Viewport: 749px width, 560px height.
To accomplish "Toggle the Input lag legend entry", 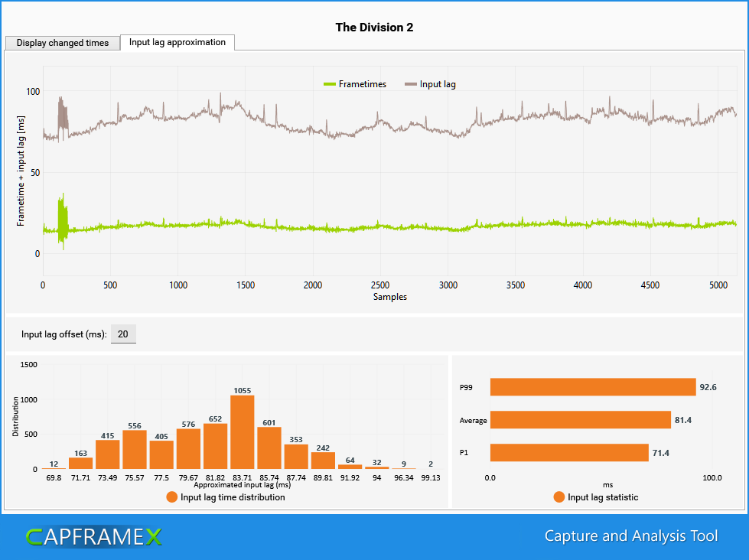I will tap(430, 84).
